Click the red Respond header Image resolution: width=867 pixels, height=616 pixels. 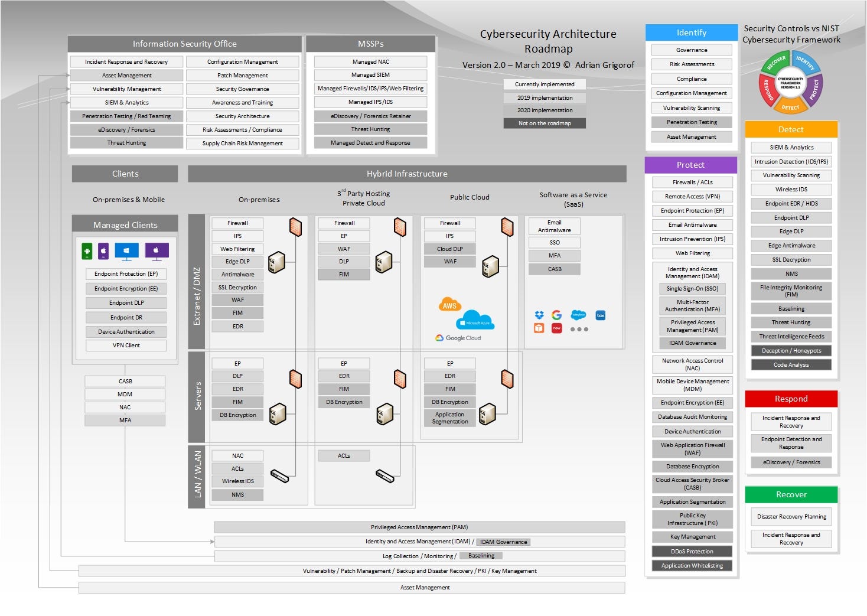point(791,399)
